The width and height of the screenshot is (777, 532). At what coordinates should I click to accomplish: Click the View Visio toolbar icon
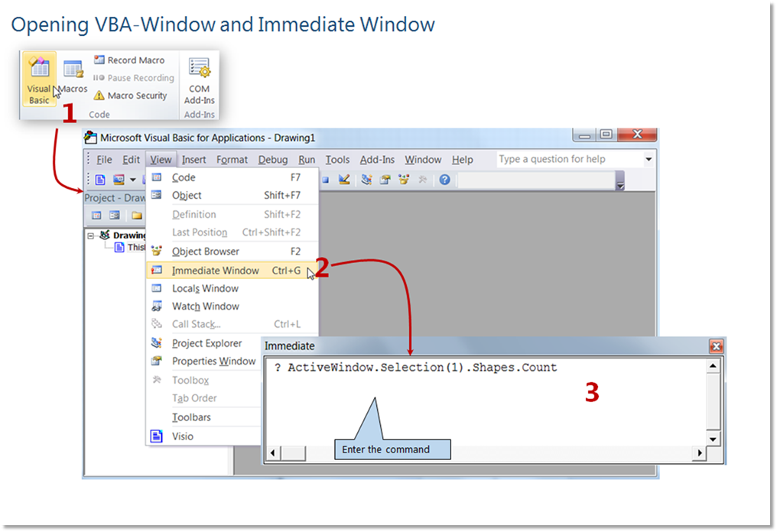(x=100, y=180)
